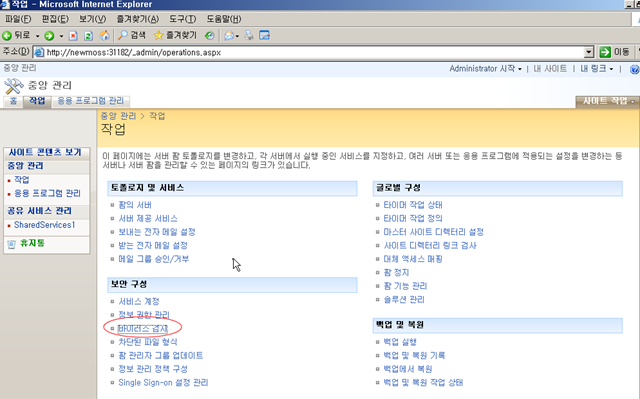Open SharedServices1 in the sidebar

(44, 225)
